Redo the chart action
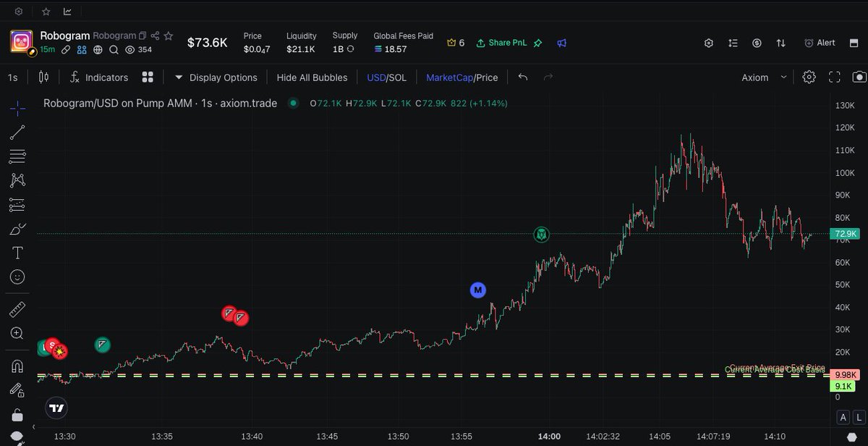This screenshot has width=868, height=446. 548,77
